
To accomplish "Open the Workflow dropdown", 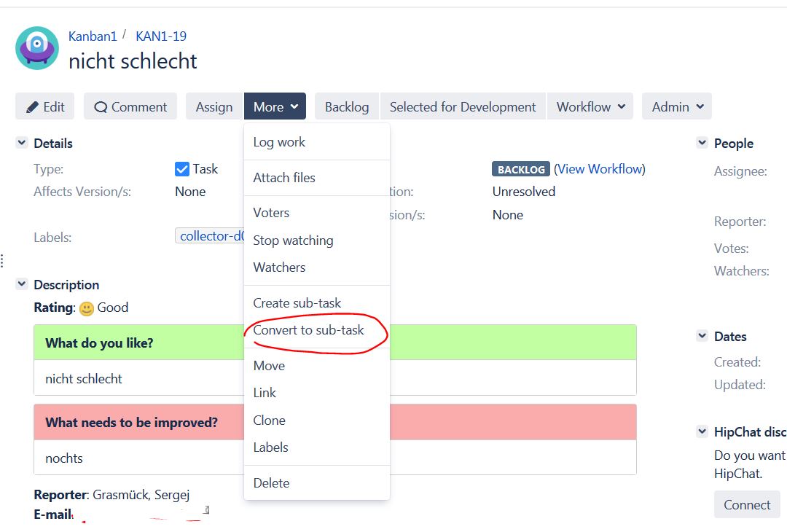I will (x=590, y=106).
